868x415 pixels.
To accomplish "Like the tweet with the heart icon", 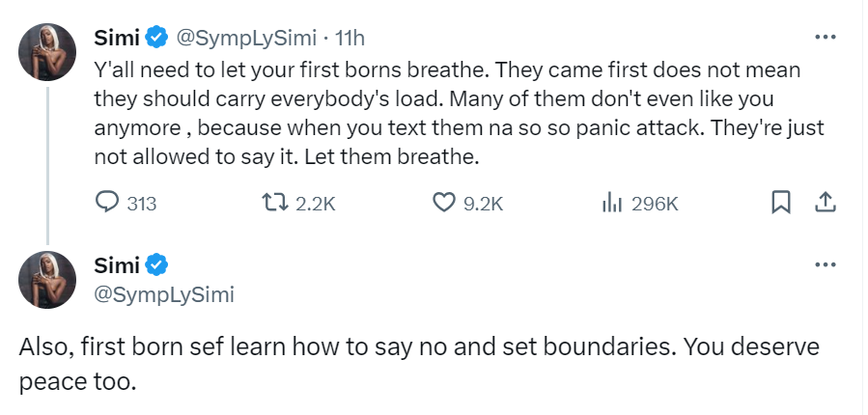I will click(443, 203).
